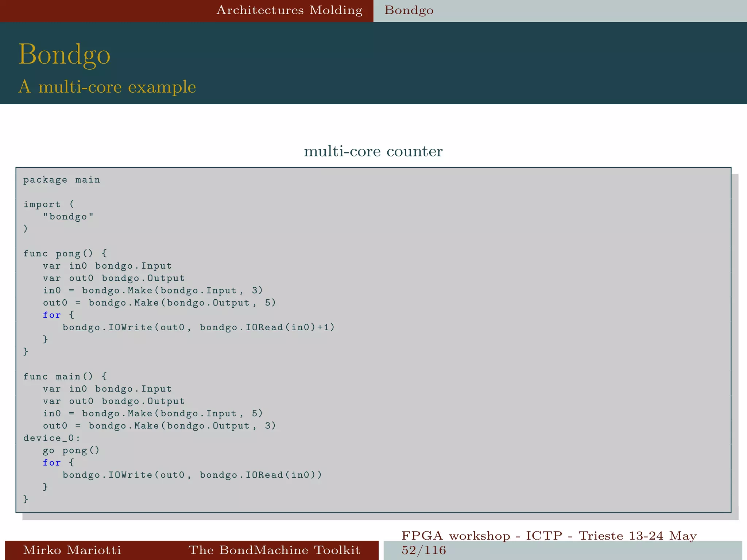Image resolution: width=747 pixels, height=560 pixels.
Task: Click the 'func pong() {' declaration
Action: pyautogui.click(x=65, y=253)
